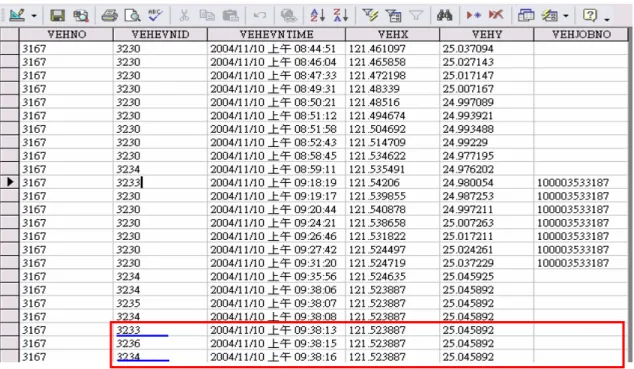
Task: Open Filter by Form
Action: (393, 16)
